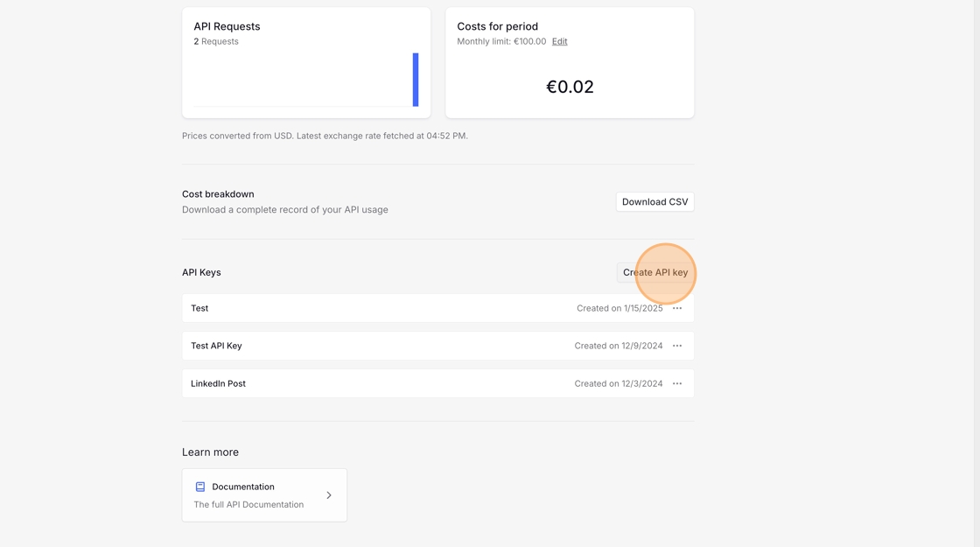Open the full API Documentation description link
980x547 pixels.
click(248, 505)
